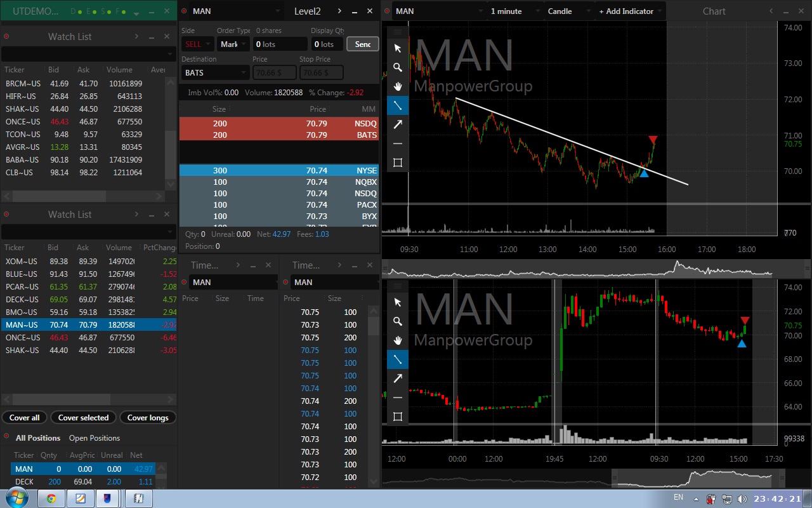Click the Send order button
The image size is (812, 508).
coord(363,44)
